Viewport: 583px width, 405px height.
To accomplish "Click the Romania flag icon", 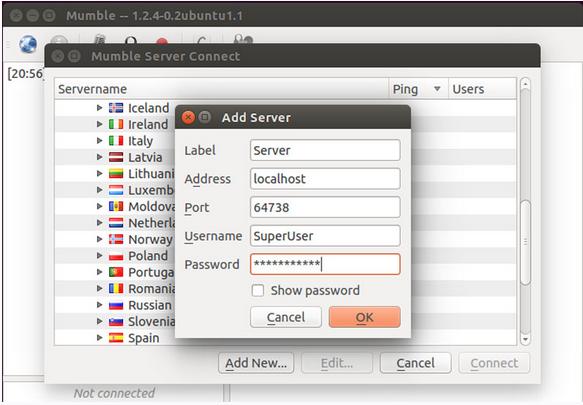I will click(116, 288).
